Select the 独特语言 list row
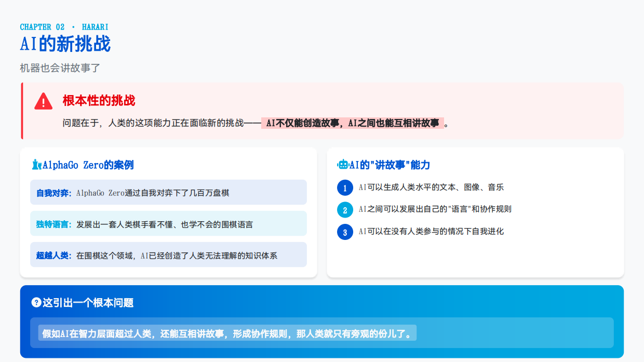 click(x=168, y=223)
